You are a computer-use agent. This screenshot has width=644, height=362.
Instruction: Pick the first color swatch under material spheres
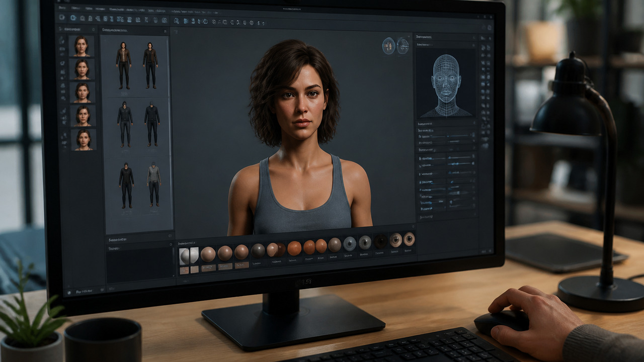[185, 270]
